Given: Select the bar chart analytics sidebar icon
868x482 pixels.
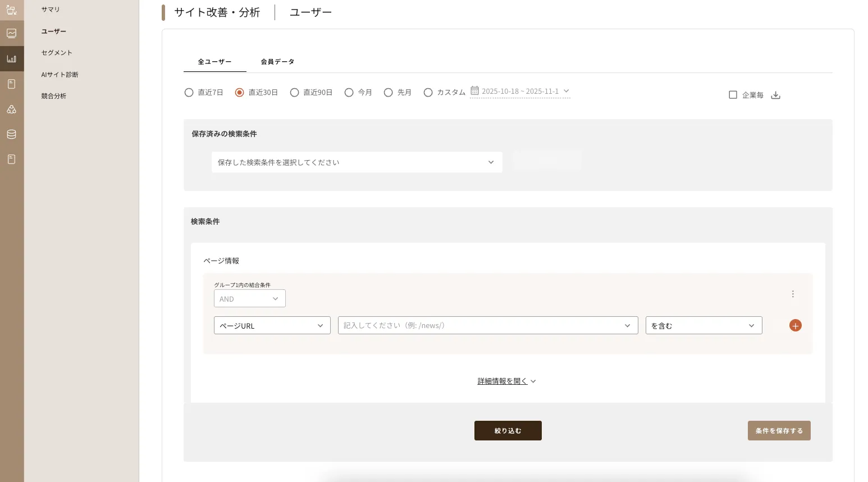Looking at the screenshot, I should [11, 58].
